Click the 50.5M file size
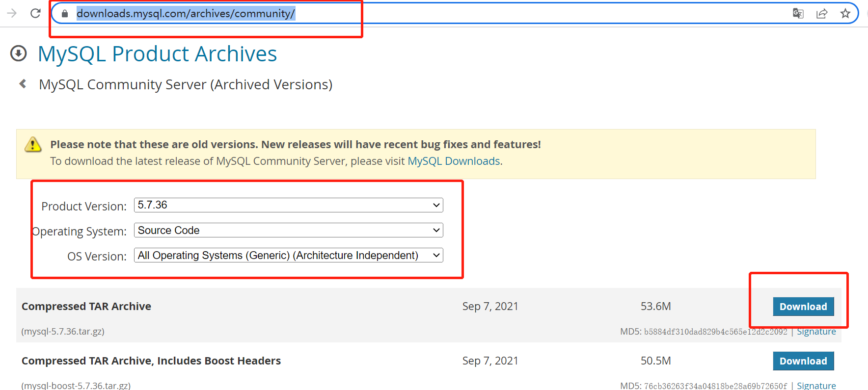 (x=655, y=361)
